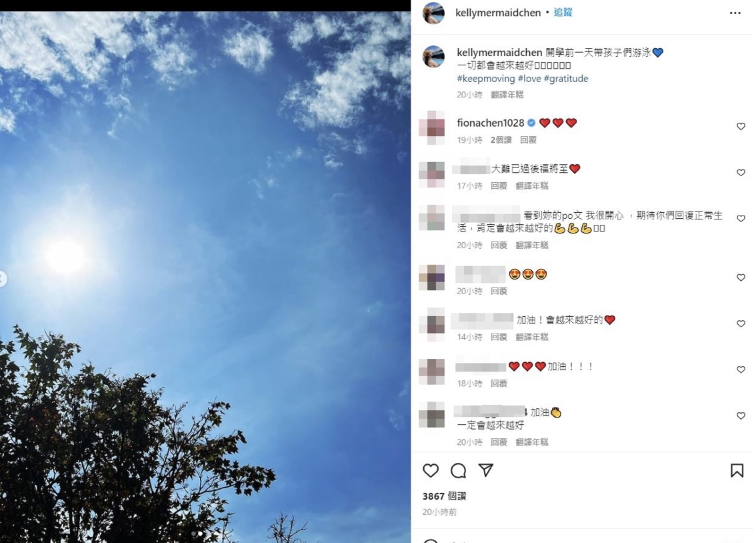756x543 pixels.
Task: Open the comment bubble icon
Action: tap(458, 470)
